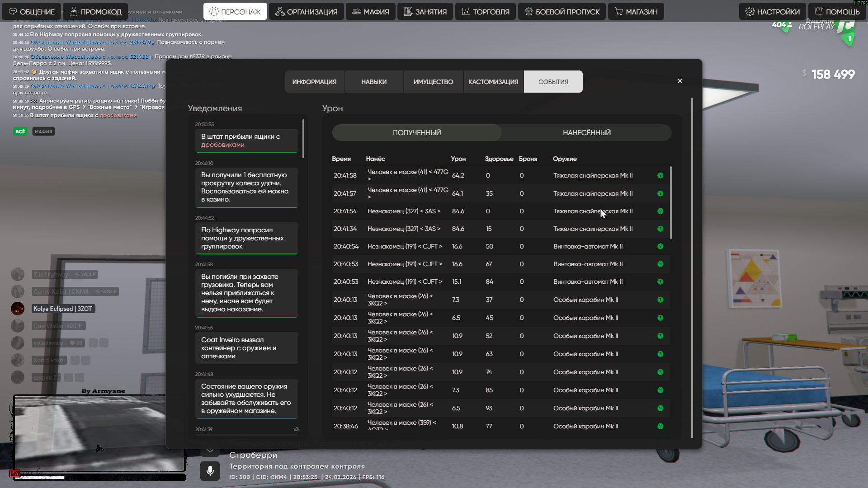Screen dimensions: 868x488
Task: Enable the ВСЁ chat filter
Action: coord(20,131)
